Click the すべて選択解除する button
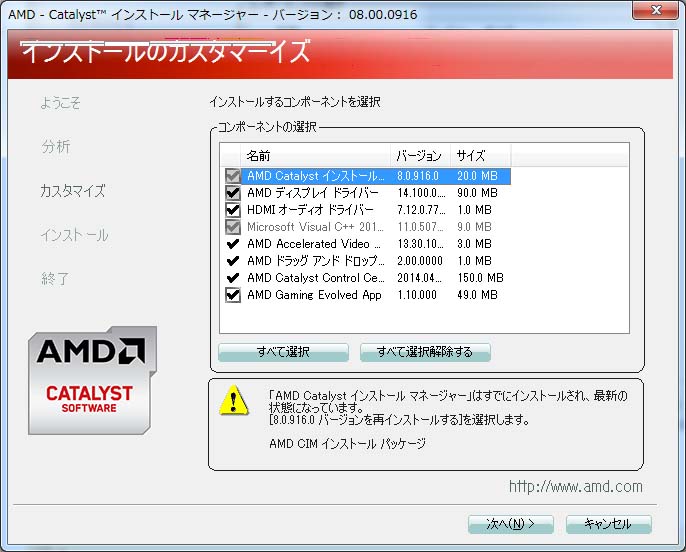 pyautogui.click(x=425, y=352)
